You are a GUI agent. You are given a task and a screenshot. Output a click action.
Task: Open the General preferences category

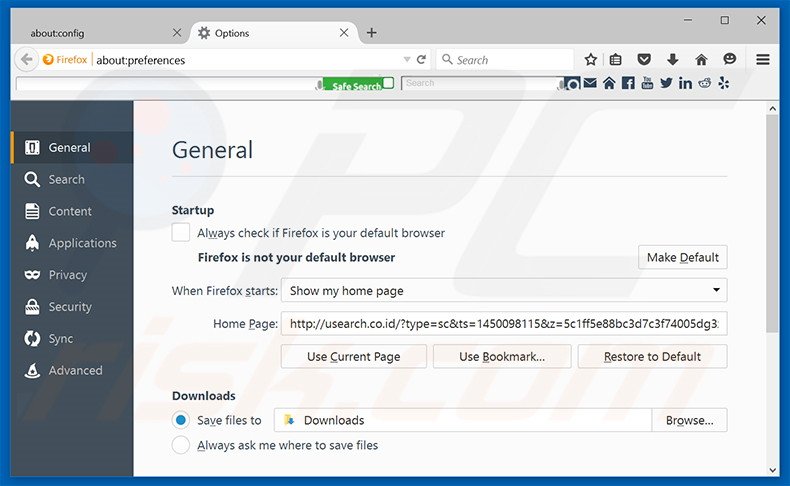pyautogui.click(x=72, y=148)
